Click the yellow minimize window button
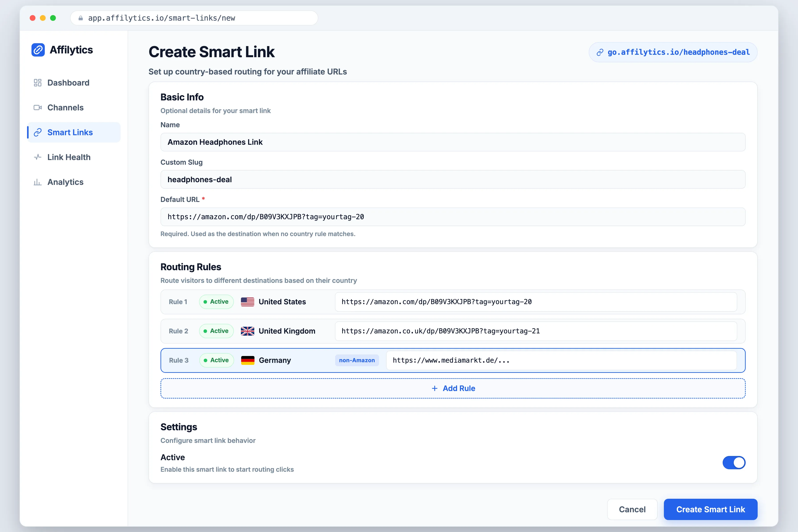Image resolution: width=798 pixels, height=532 pixels. coord(43,18)
